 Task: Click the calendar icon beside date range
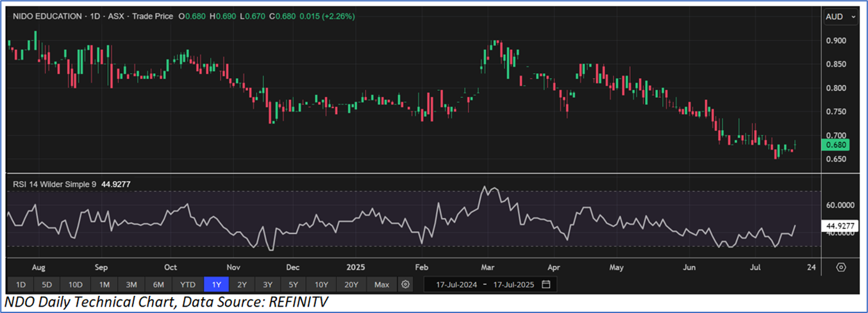[x=546, y=284]
